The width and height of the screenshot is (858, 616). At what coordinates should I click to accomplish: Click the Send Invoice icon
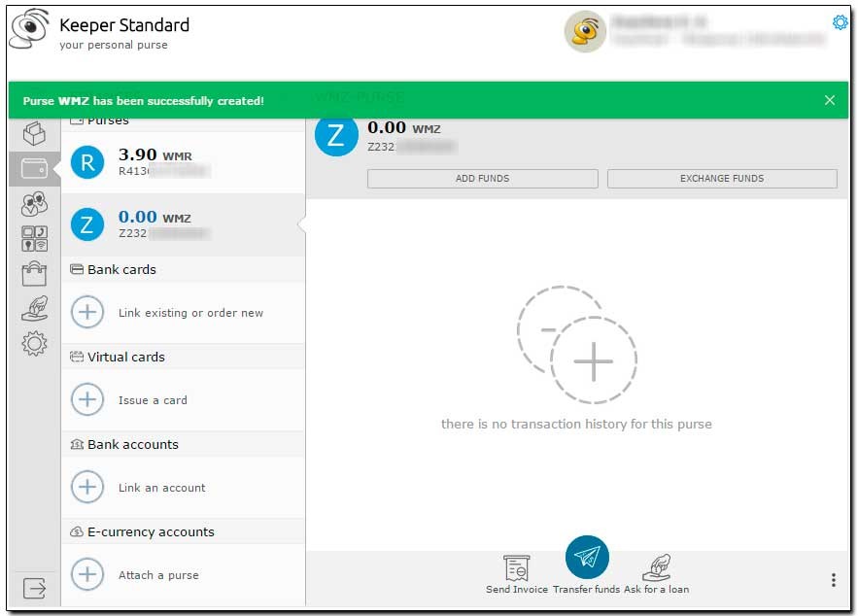pos(516,568)
